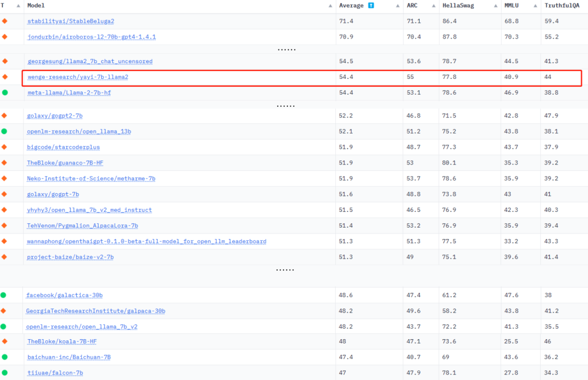Viewport: 588px width, 380px height.
Task: Select the MMLU score 25.5 for koala-7B-HF
Action: (511, 342)
